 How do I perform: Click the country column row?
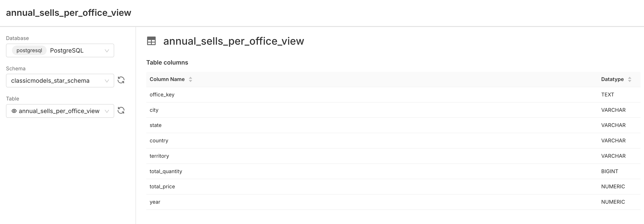click(159, 141)
